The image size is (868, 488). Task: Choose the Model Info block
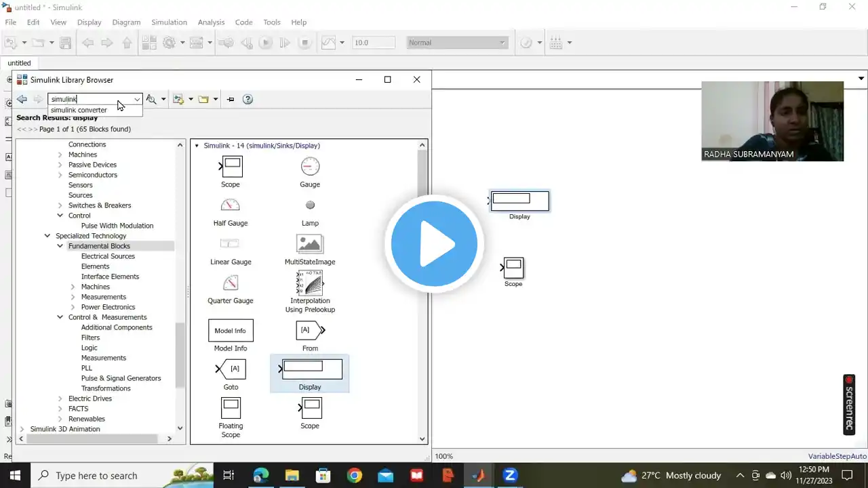coord(231,335)
